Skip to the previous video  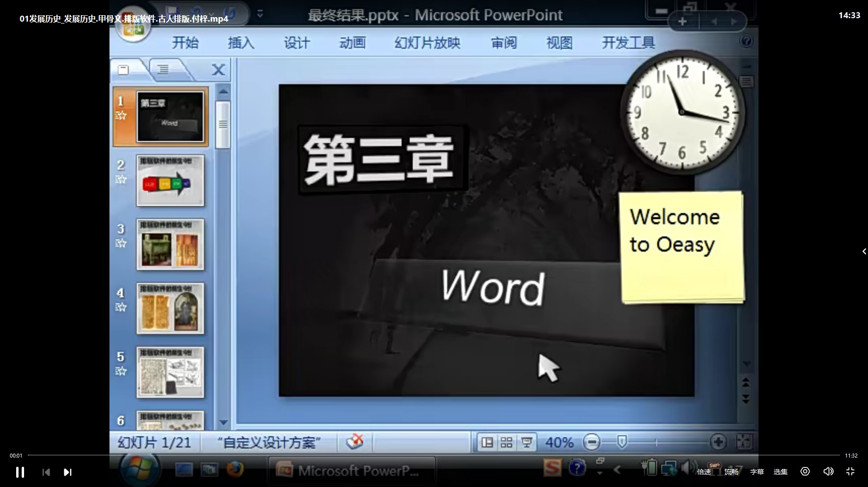click(46, 472)
